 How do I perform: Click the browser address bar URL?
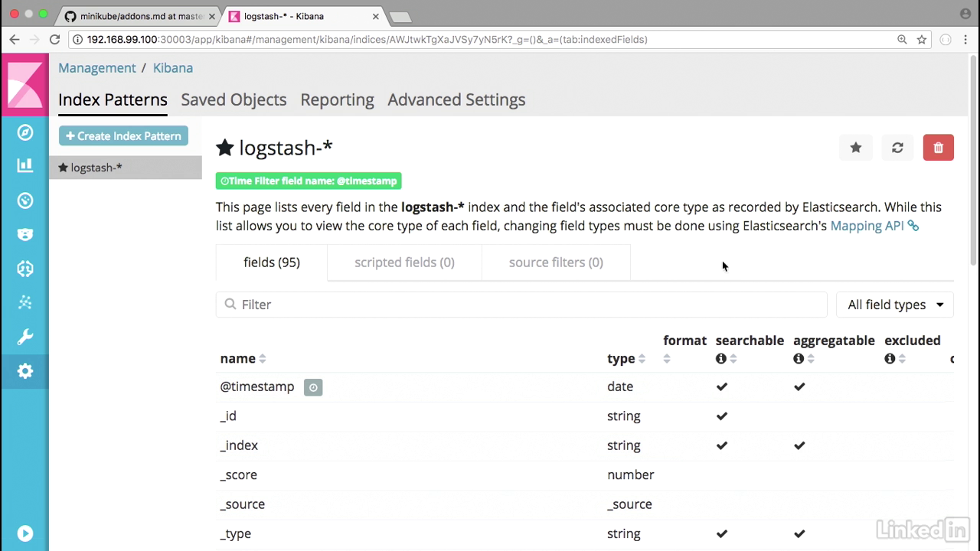point(367,39)
